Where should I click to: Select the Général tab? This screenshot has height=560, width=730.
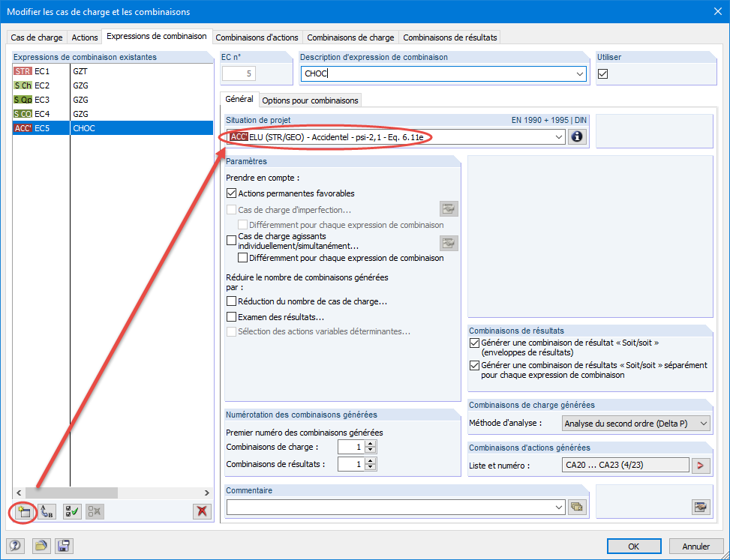[x=239, y=99]
